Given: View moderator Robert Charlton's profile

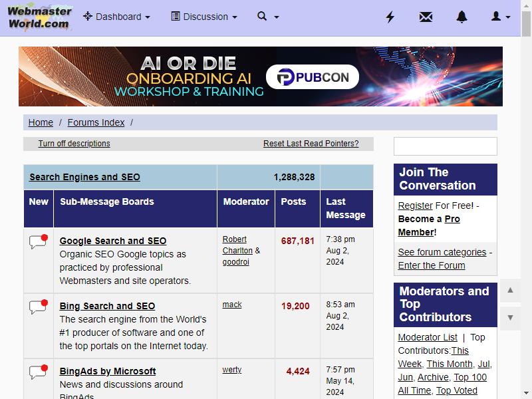Looking at the screenshot, I should (237, 245).
